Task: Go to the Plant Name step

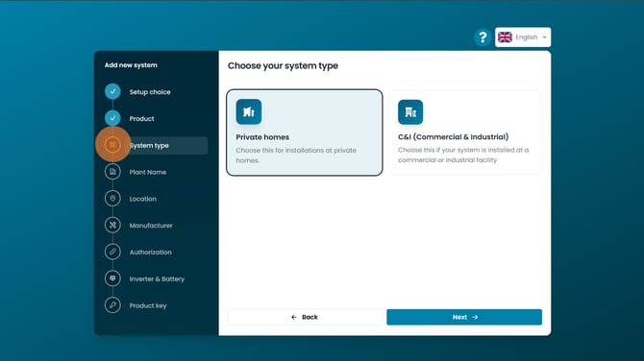Action: pos(148,172)
